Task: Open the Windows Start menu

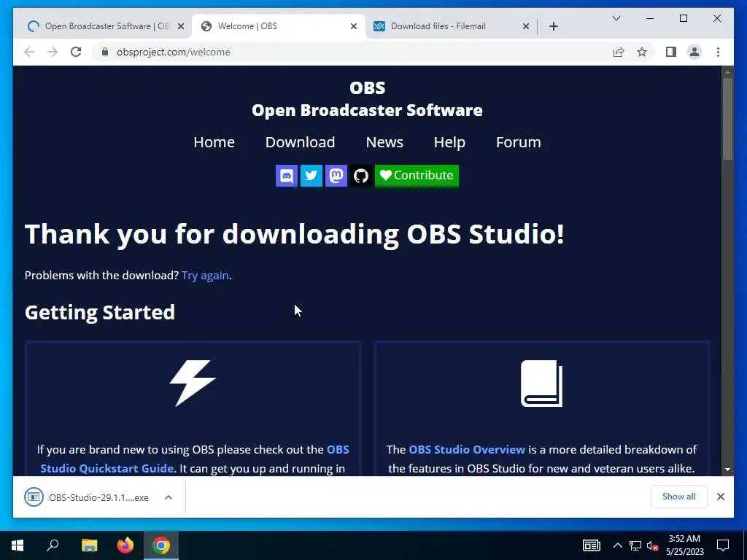Action: pyautogui.click(x=18, y=545)
